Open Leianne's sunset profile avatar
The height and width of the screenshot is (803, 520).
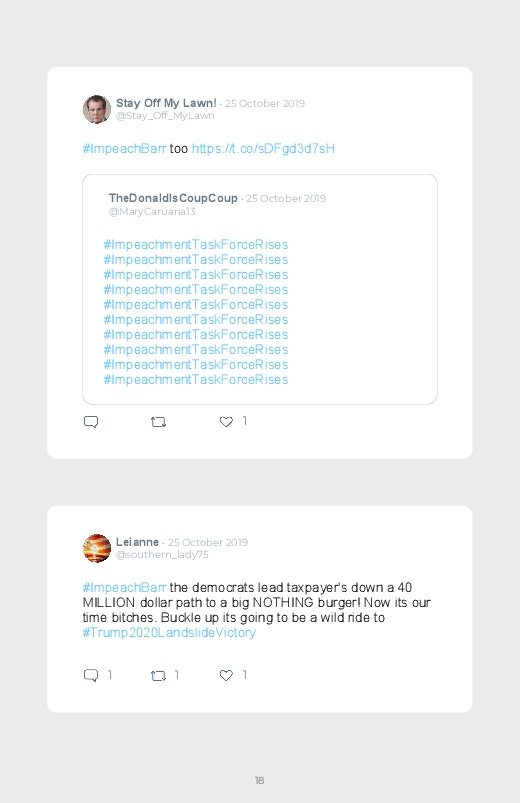click(x=97, y=548)
